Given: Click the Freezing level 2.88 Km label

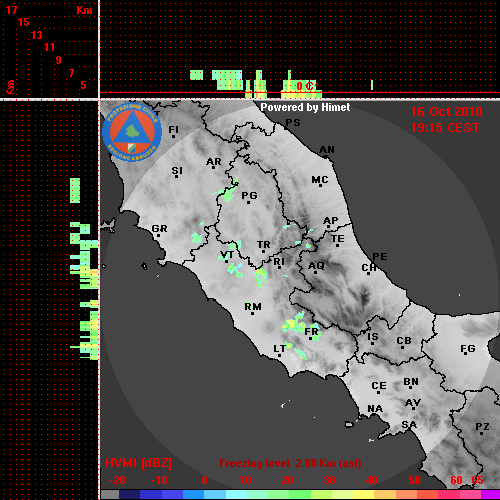Looking at the screenshot, I should pos(290,463).
